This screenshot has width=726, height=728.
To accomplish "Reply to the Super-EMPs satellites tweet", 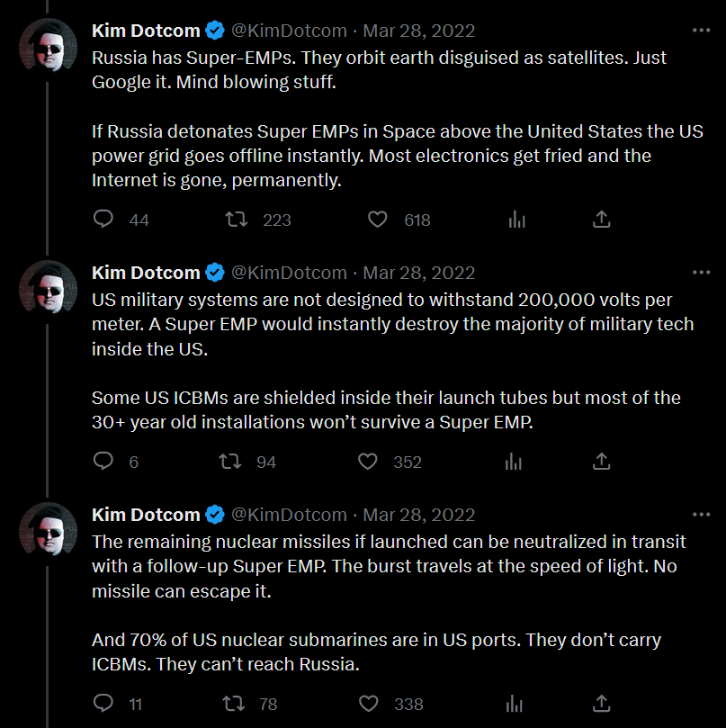I will tap(103, 220).
